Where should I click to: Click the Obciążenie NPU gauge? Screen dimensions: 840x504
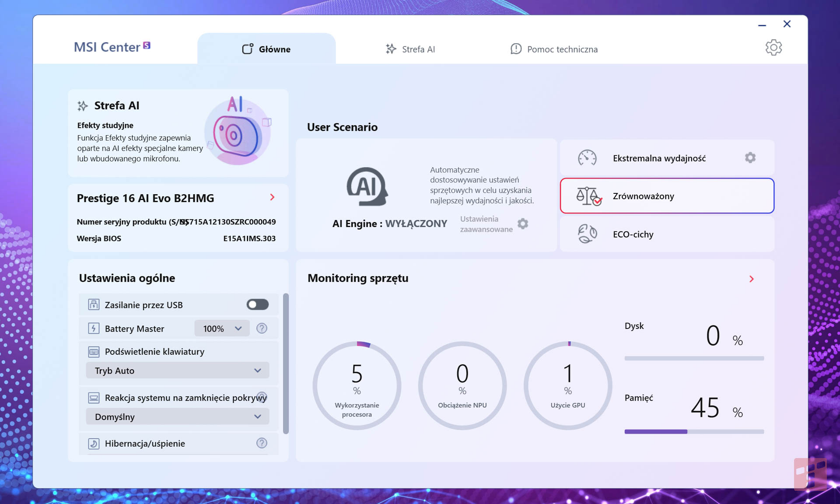click(x=462, y=385)
